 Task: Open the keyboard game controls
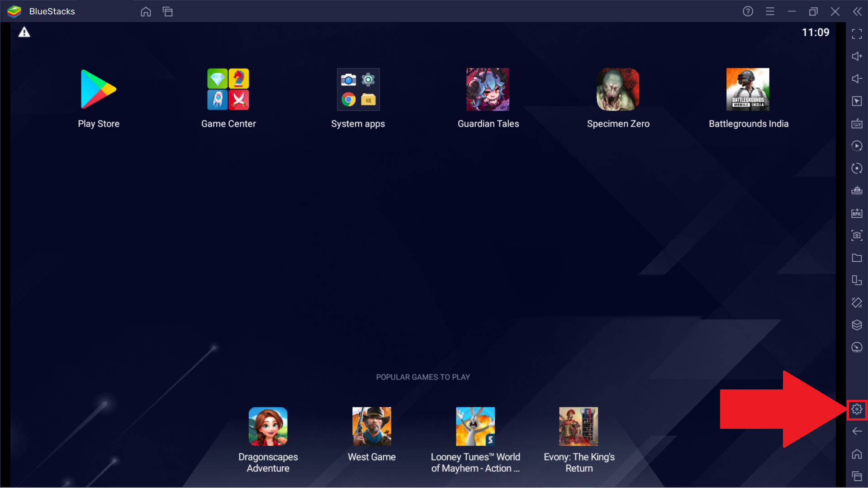tap(857, 123)
